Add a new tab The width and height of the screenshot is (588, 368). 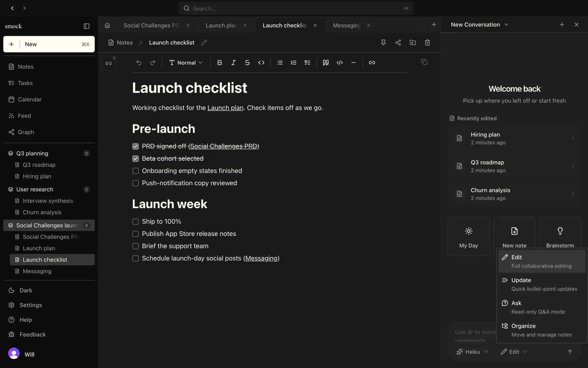(434, 25)
